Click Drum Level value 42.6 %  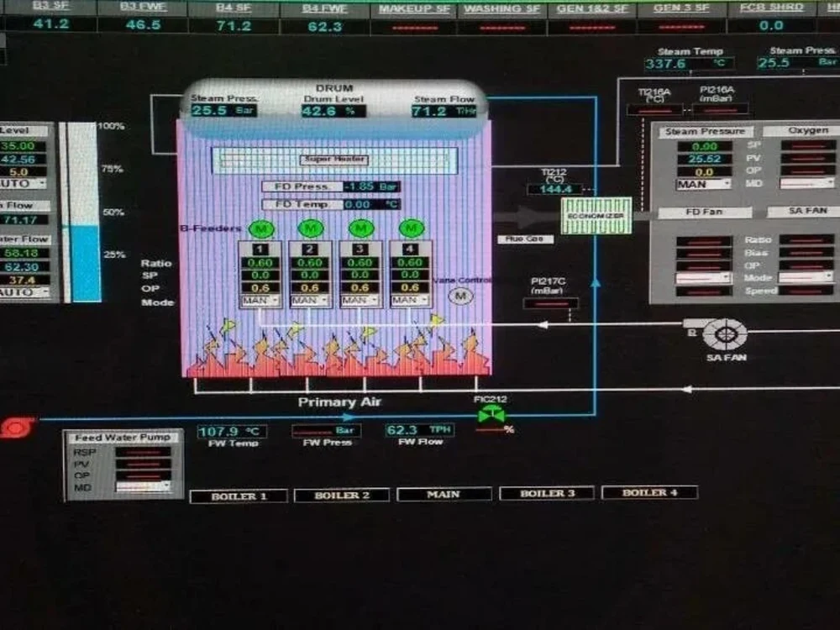(x=333, y=111)
